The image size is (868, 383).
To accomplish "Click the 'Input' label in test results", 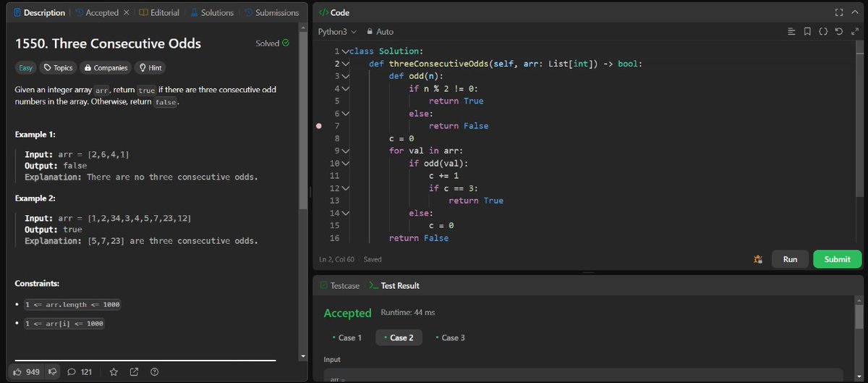I will tap(332, 360).
